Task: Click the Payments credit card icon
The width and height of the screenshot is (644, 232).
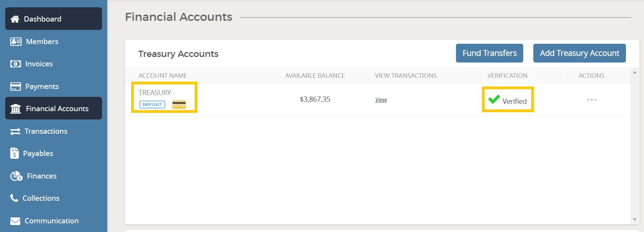Action: point(15,86)
